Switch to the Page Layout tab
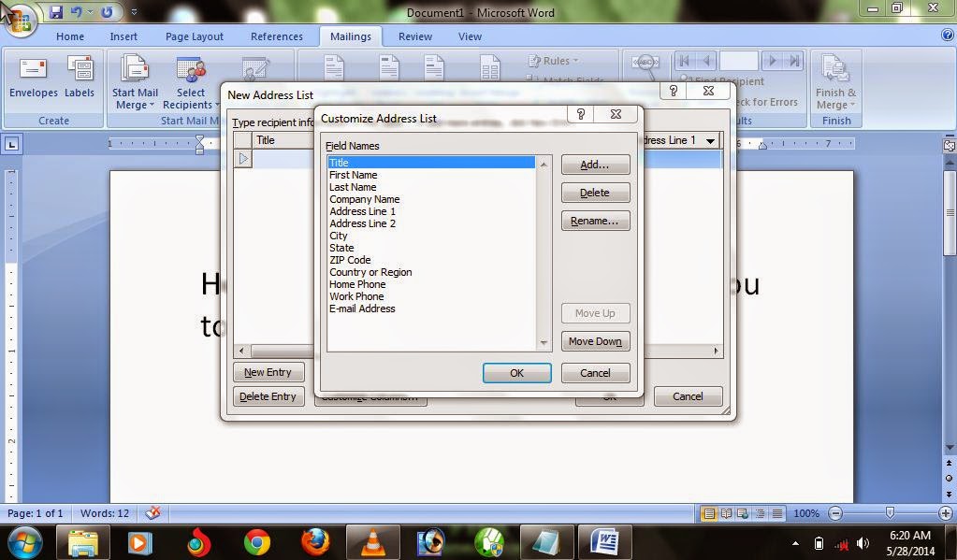 (x=194, y=36)
